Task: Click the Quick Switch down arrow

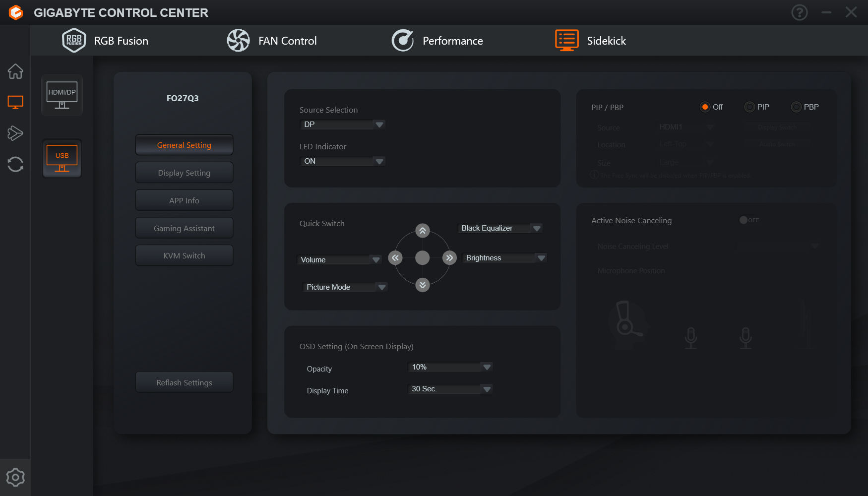Action: click(x=423, y=285)
